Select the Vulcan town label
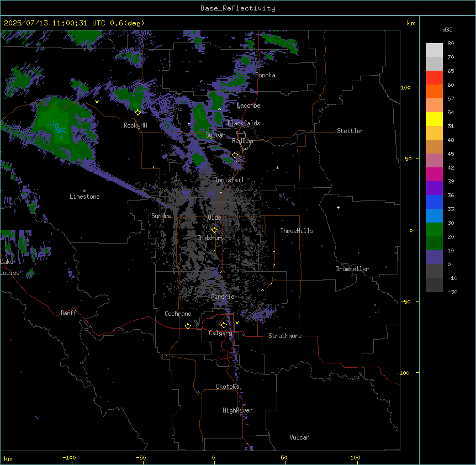Viewport: 476px width, 465px height. coord(299,437)
